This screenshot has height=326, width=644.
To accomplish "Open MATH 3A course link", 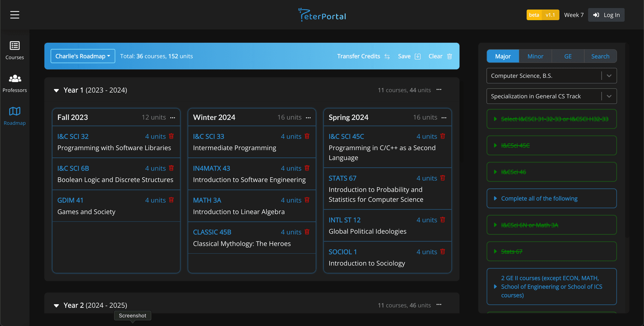I will (207, 200).
